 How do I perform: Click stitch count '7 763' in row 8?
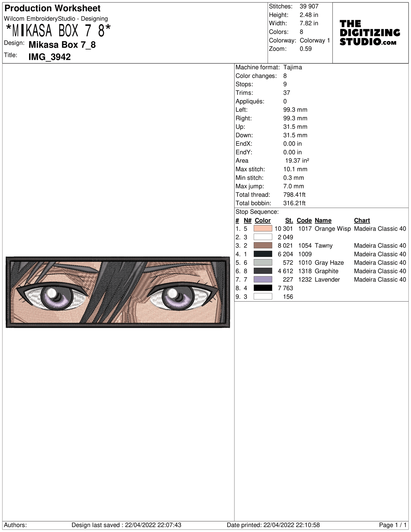pos(285,288)
